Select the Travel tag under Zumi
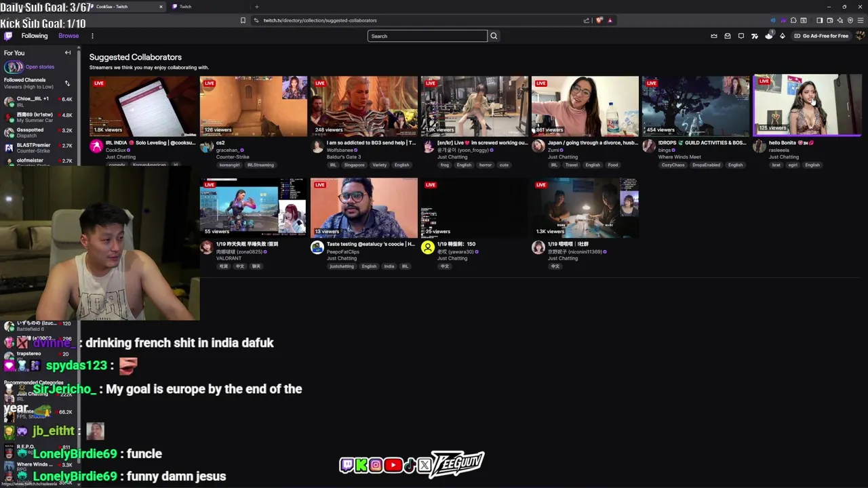Image resolution: width=868 pixels, height=488 pixels. (x=572, y=165)
